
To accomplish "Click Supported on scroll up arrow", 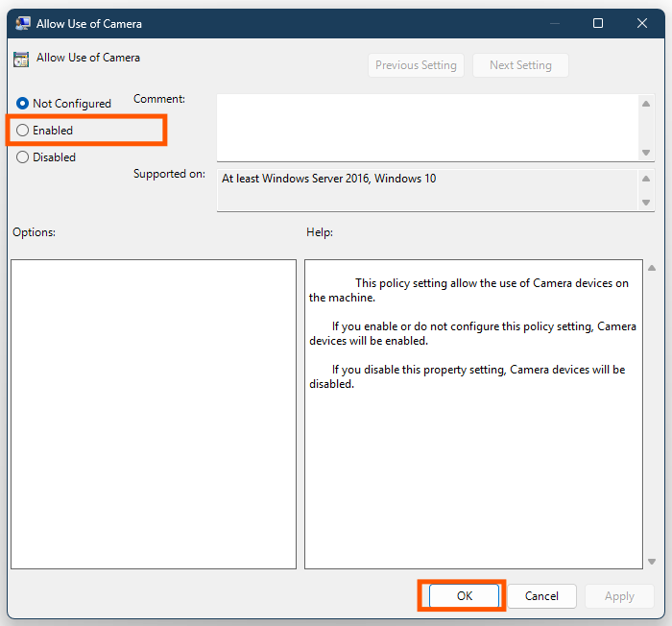I will (x=647, y=180).
